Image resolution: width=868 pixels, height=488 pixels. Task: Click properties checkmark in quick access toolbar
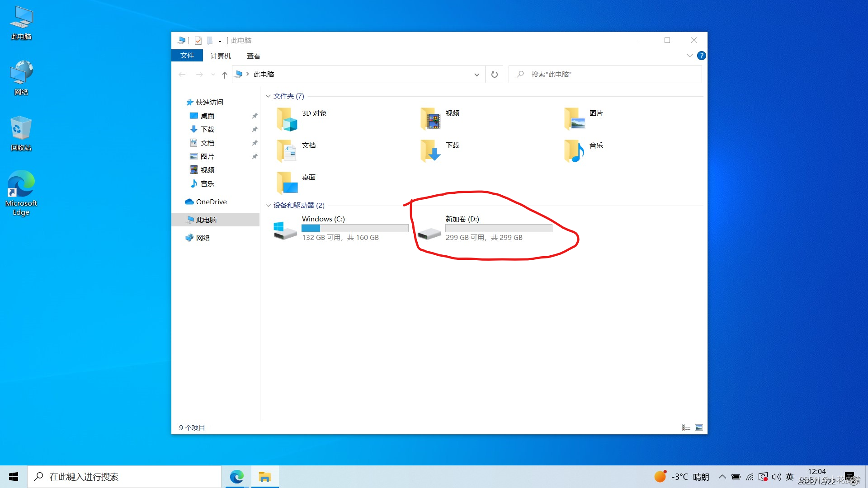(198, 41)
